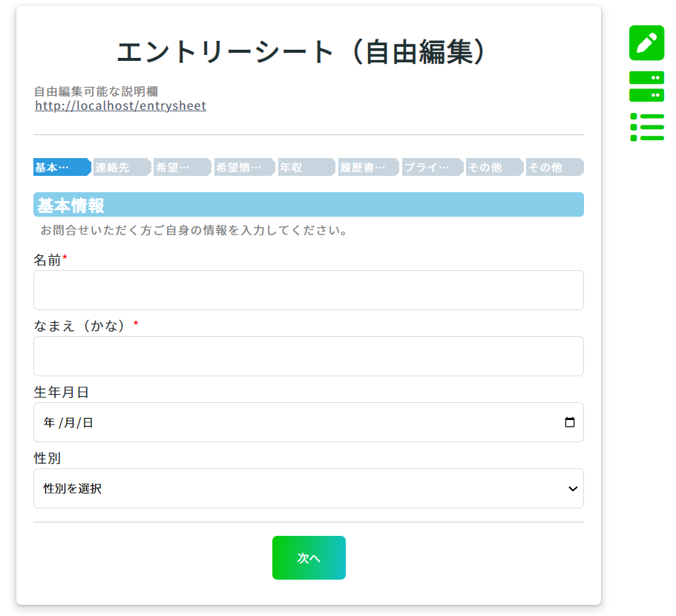Click the green pencil edit icon

pos(646,43)
